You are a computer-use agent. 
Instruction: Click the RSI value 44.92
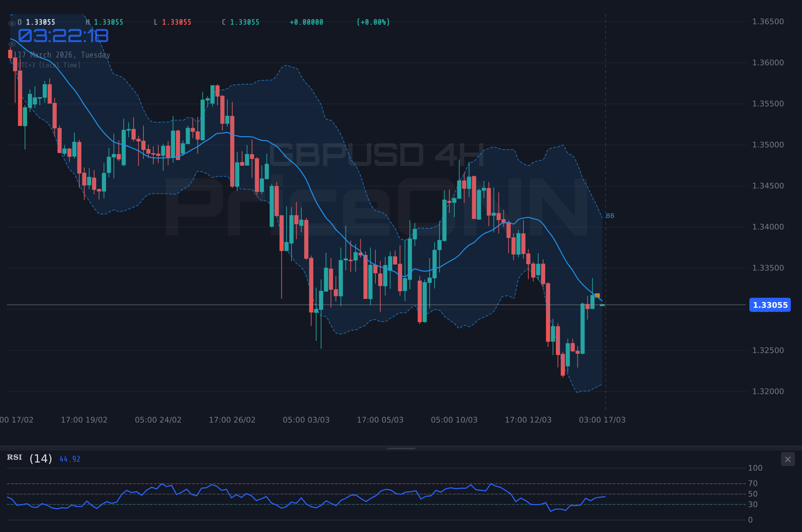click(x=69, y=459)
